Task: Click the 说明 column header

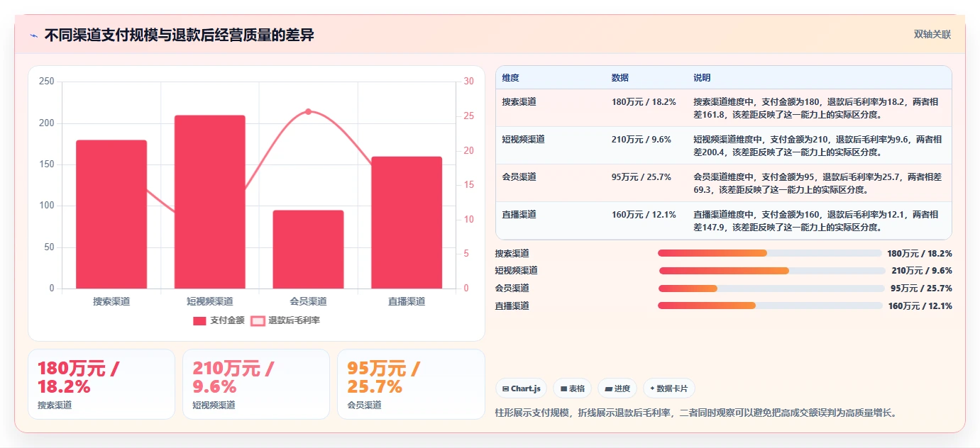Action: [702, 78]
